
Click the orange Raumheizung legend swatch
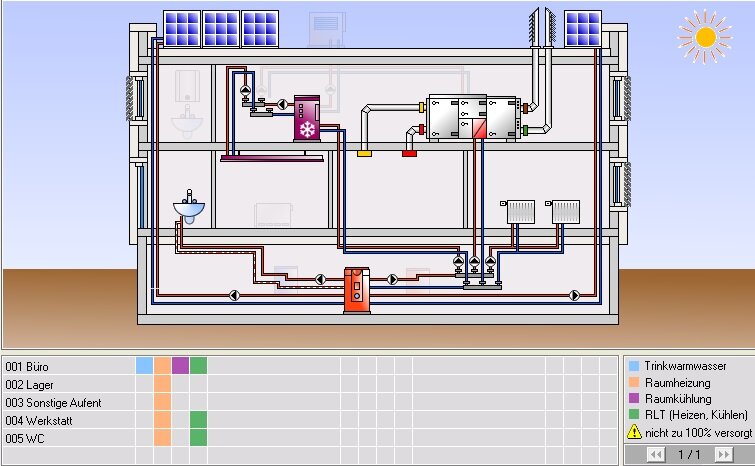[x=634, y=382]
